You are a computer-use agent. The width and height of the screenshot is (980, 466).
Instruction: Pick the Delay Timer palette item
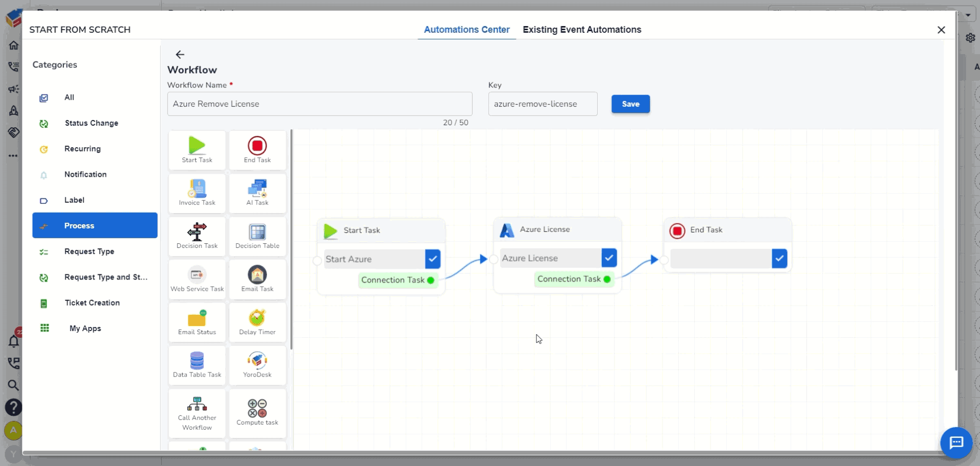click(257, 322)
